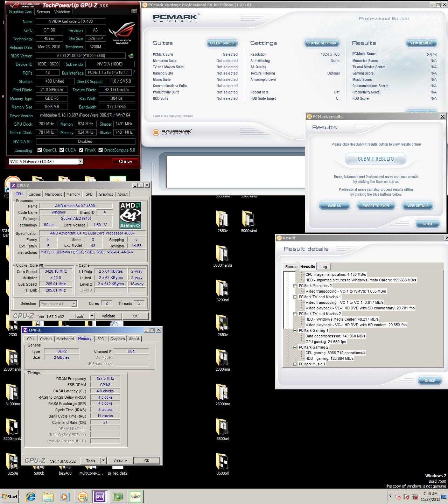
Task: Show hidden tray icons arrow
Action: coord(390,496)
